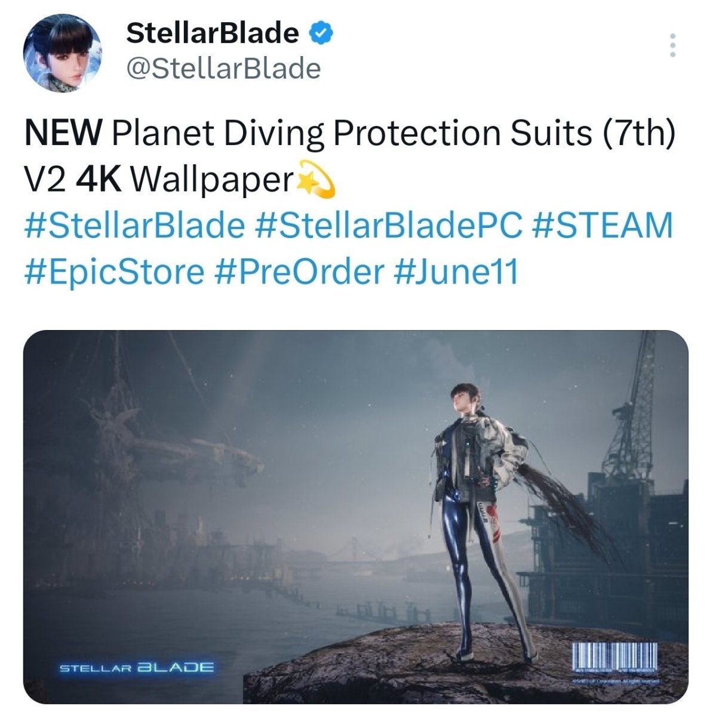Open the #EpicStore hashtag
This screenshot has height=728, width=707.
coord(114,272)
